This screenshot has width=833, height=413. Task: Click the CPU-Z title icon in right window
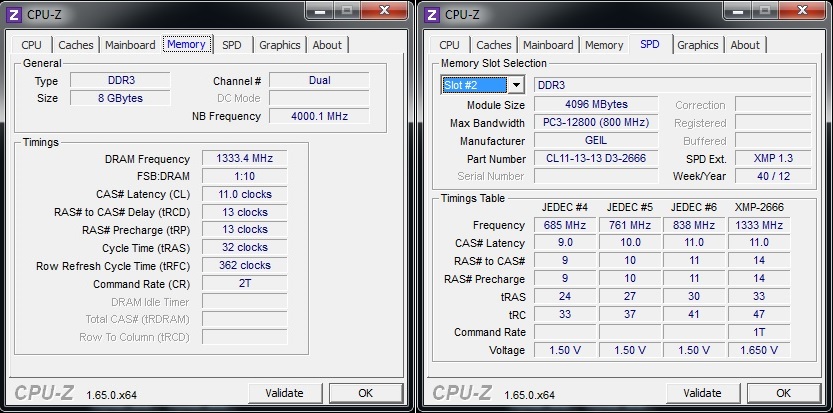click(x=432, y=14)
